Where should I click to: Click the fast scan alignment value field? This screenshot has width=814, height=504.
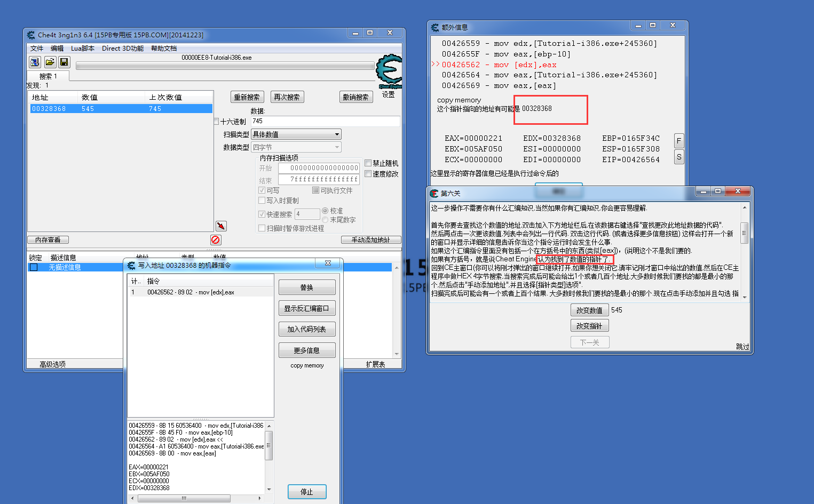pyautogui.click(x=307, y=214)
